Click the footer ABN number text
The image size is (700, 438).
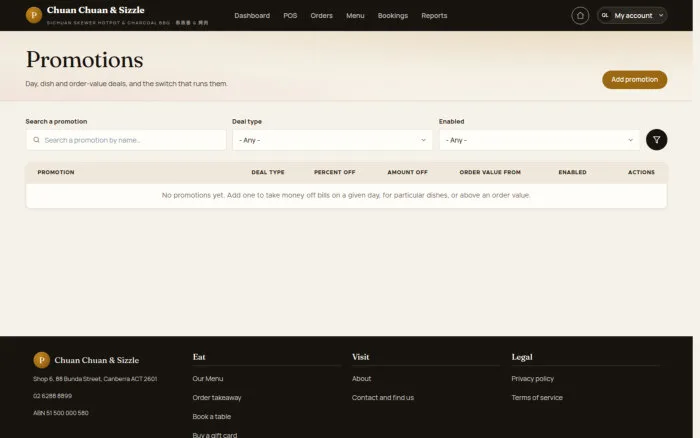click(61, 413)
